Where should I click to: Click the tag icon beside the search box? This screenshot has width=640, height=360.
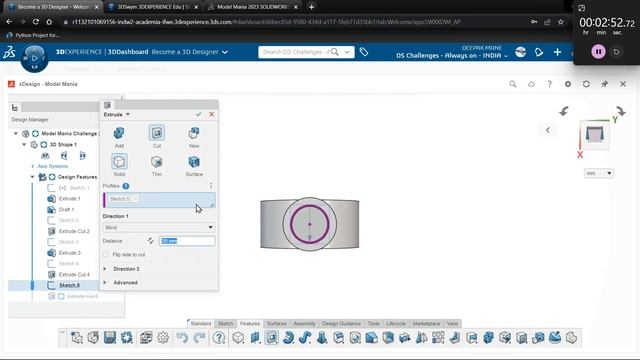[364, 52]
